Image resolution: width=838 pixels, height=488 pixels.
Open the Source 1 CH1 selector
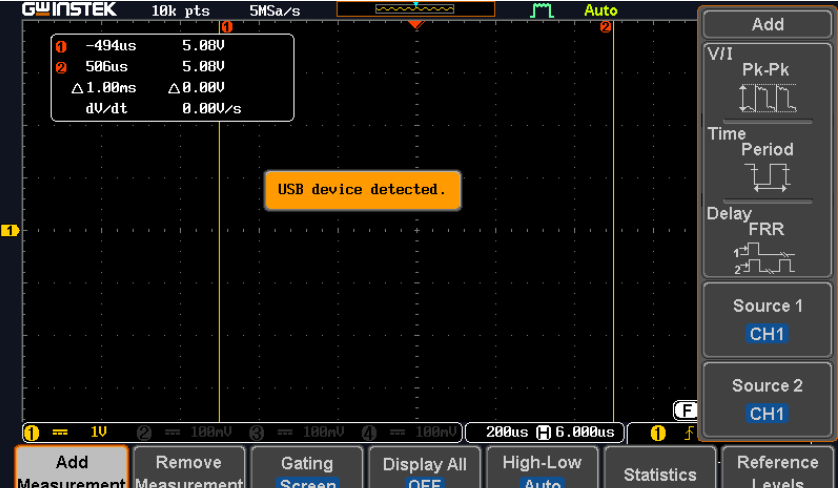pos(767,320)
